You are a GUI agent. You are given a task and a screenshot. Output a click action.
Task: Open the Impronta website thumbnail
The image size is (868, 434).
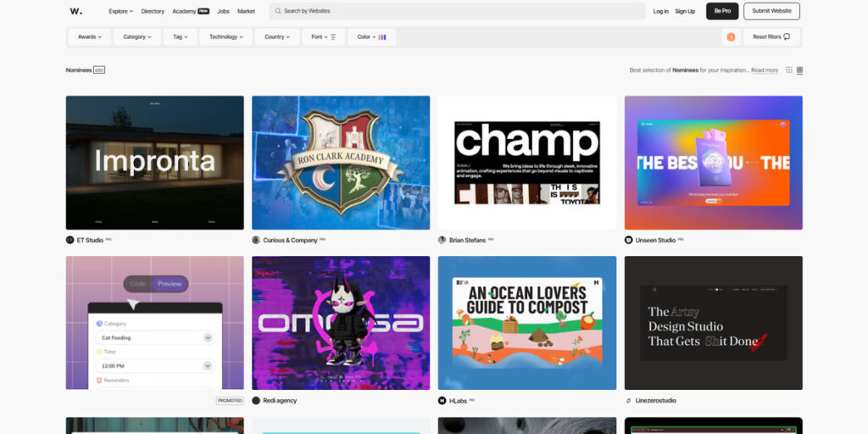pos(154,162)
